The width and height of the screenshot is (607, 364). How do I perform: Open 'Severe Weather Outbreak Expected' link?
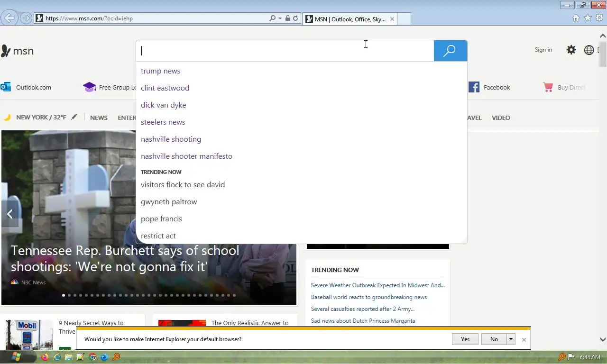[x=377, y=285]
